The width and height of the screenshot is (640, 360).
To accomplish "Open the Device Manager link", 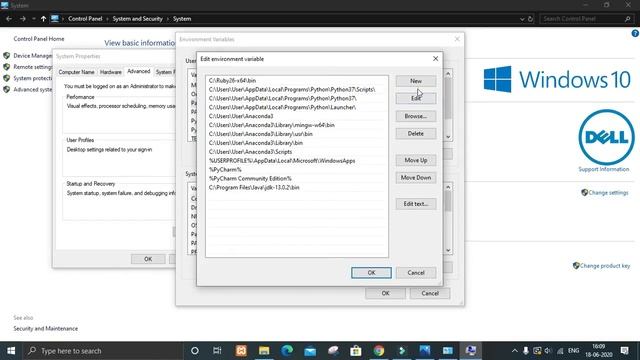I will click(33, 56).
